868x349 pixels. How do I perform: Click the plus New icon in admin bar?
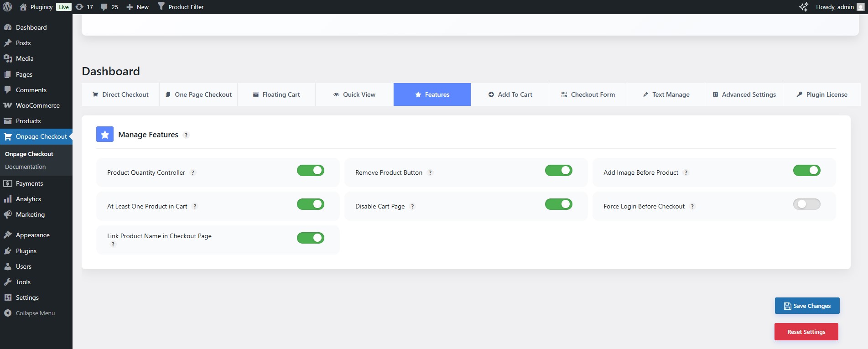click(130, 7)
